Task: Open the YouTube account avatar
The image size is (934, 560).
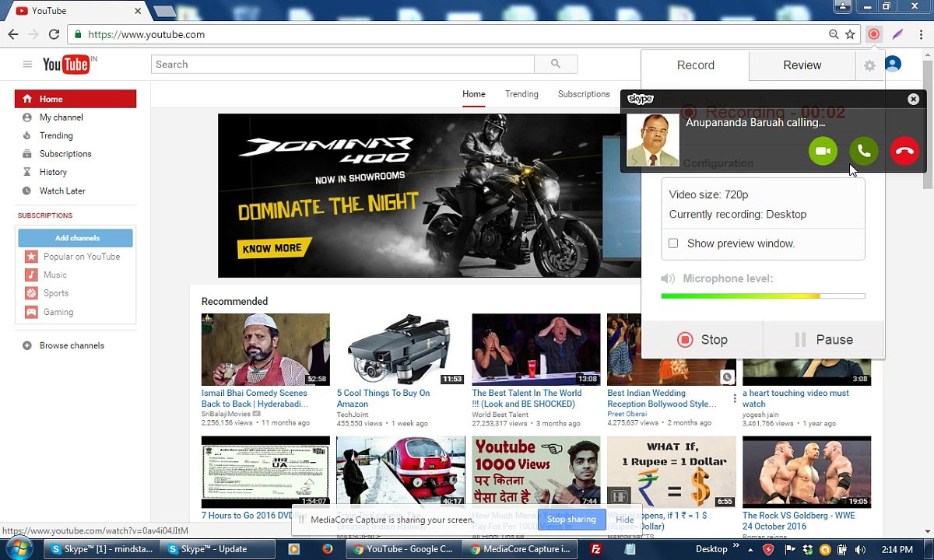Action: point(894,64)
